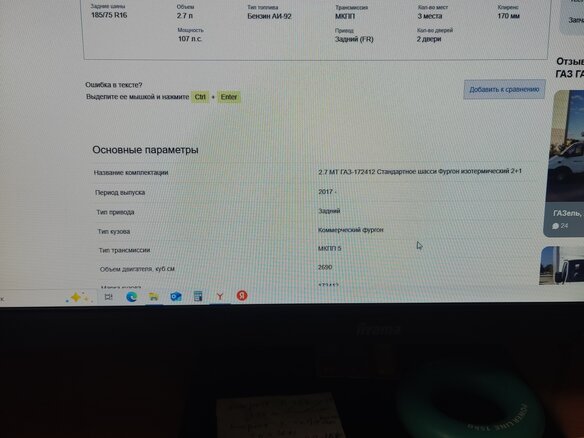
Task: Open Yandex Browser with the Y icon
Action: coord(220,296)
